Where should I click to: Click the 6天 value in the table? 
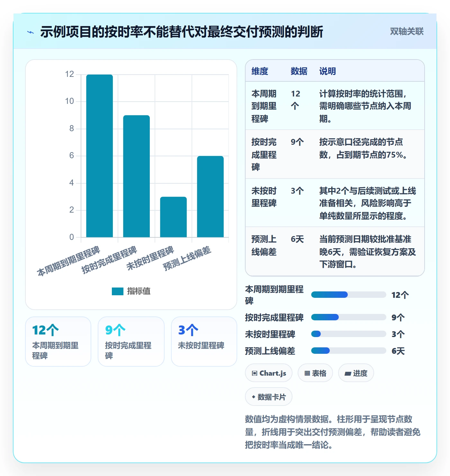click(x=297, y=239)
